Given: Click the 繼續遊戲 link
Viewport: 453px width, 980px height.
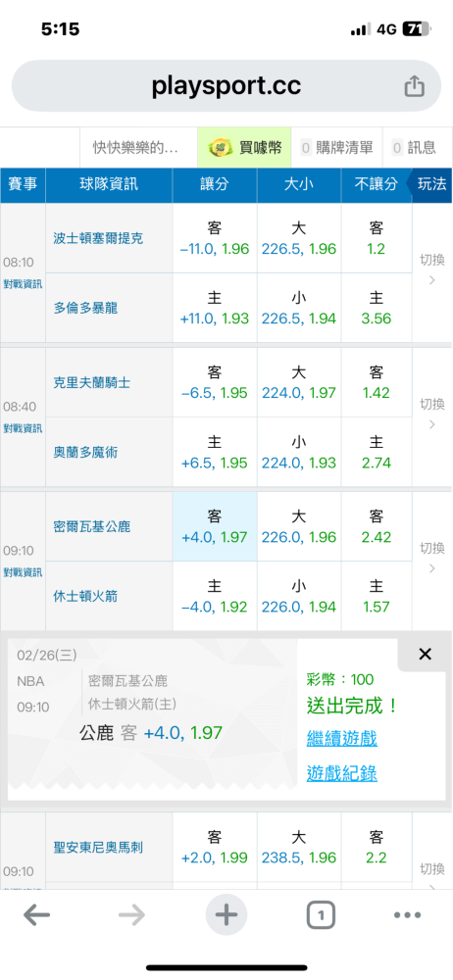Looking at the screenshot, I should point(341,738).
